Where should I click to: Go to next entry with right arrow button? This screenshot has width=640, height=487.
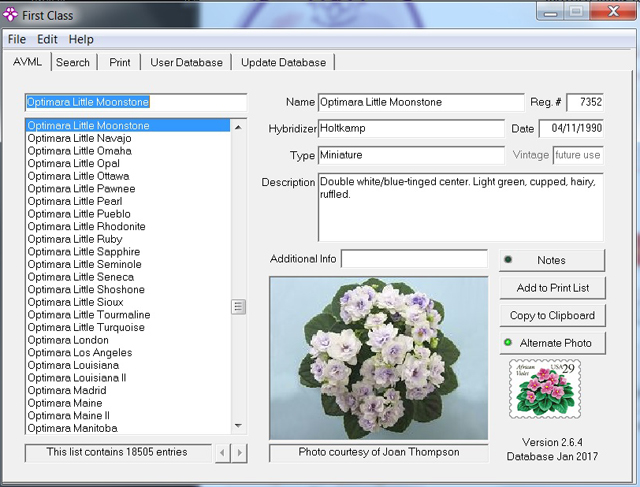tap(239, 453)
